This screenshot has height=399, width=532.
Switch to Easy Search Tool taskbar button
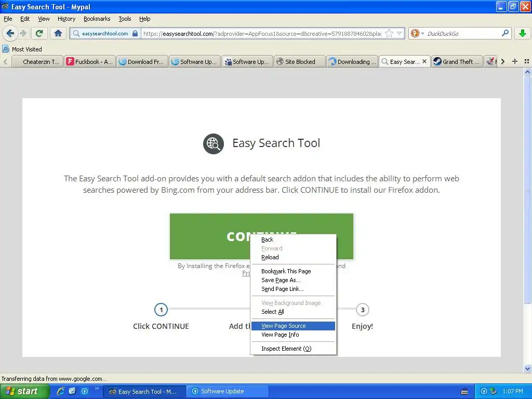pos(144,392)
